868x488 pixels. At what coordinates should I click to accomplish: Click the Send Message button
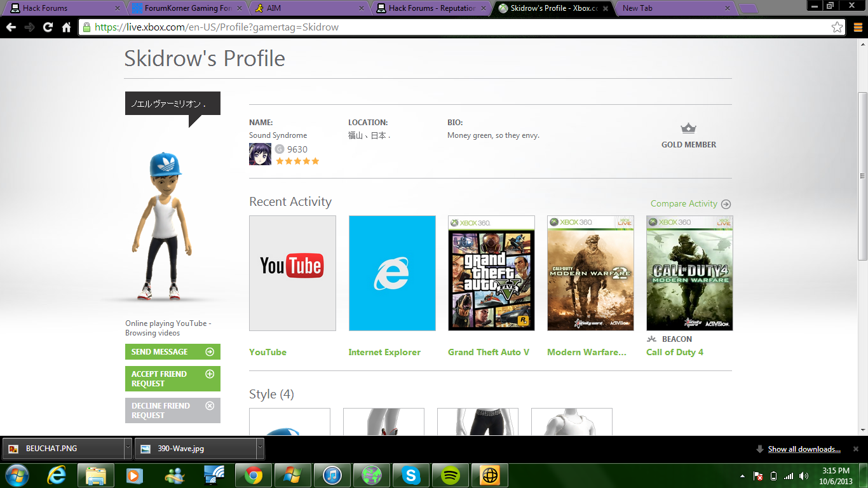[173, 352]
